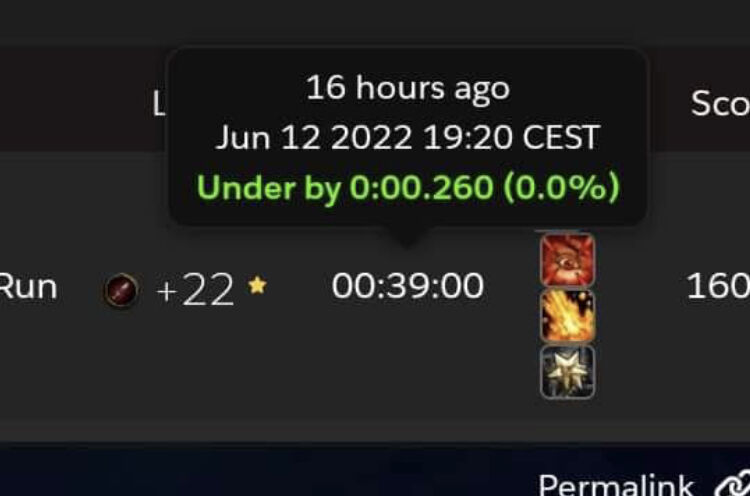750x496 pixels.
Task: Click the Jun 12 2022 19:20 CEST date
Action: pyautogui.click(x=408, y=137)
